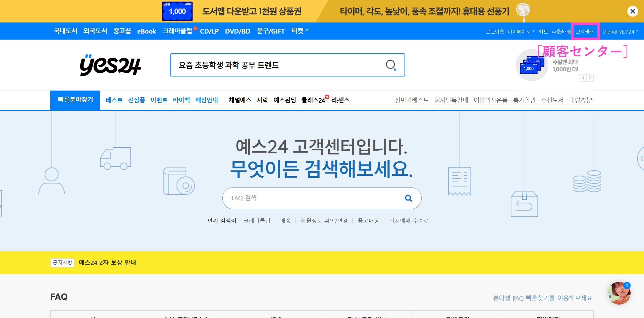This screenshot has width=644, height=318.
Task: Open 특가할인 link
Action: click(x=524, y=100)
